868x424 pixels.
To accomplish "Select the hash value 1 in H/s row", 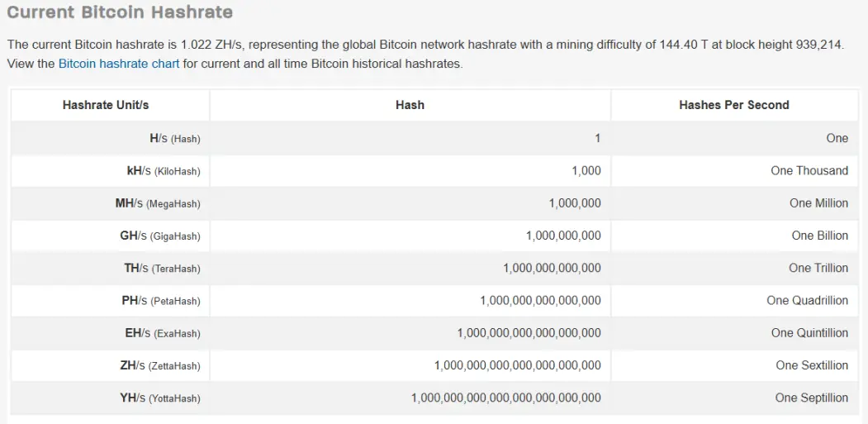I will click(x=597, y=138).
